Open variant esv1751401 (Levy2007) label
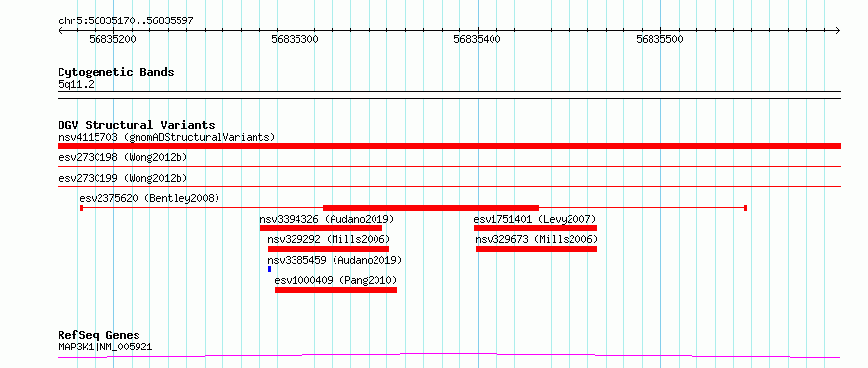The height and width of the screenshot is (368, 868). 534,219
